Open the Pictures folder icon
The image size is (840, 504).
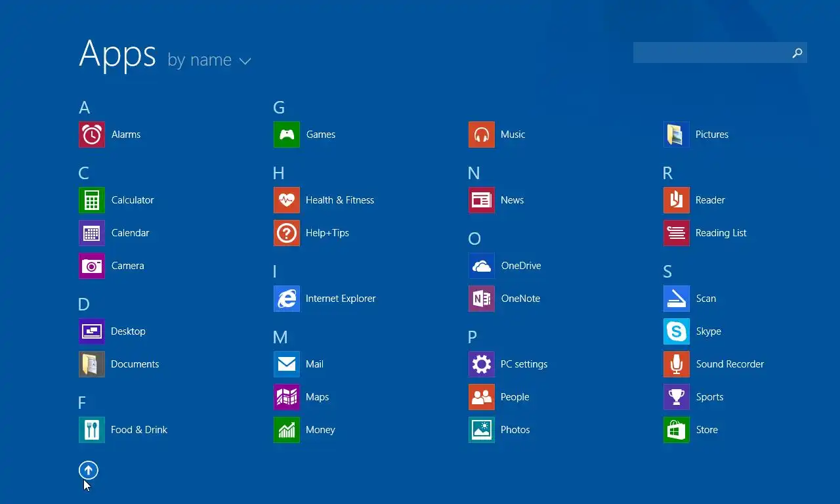tap(677, 135)
